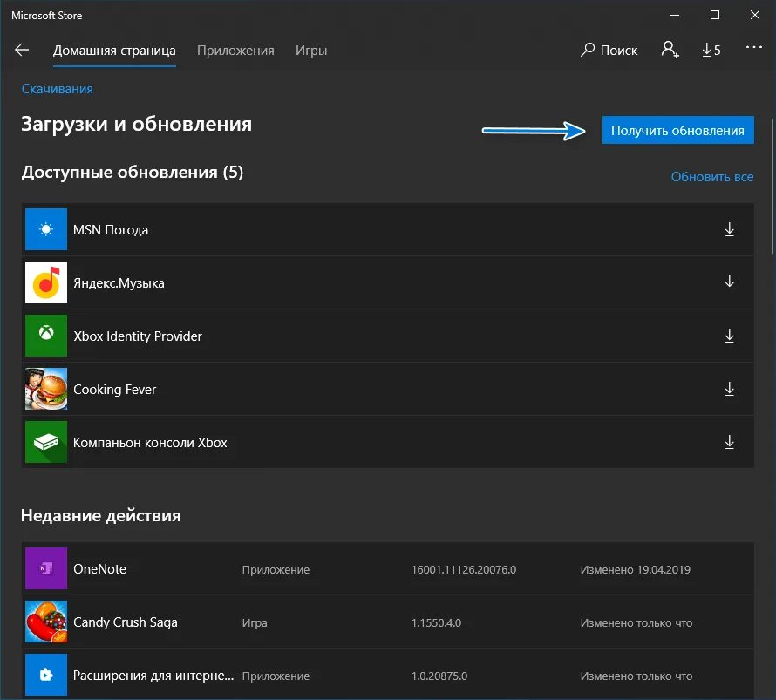Open the OneNote recent activity entry
Screen dimensions: 776x700
[x=387, y=569]
